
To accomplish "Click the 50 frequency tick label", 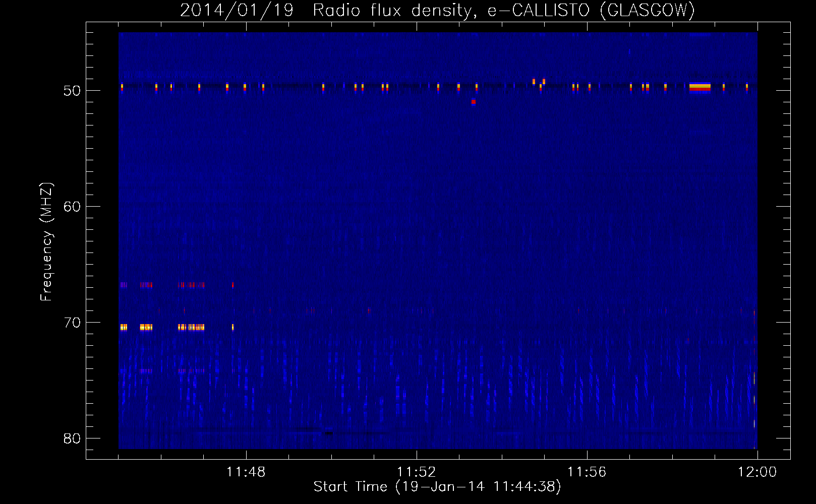I will click(x=72, y=91).
